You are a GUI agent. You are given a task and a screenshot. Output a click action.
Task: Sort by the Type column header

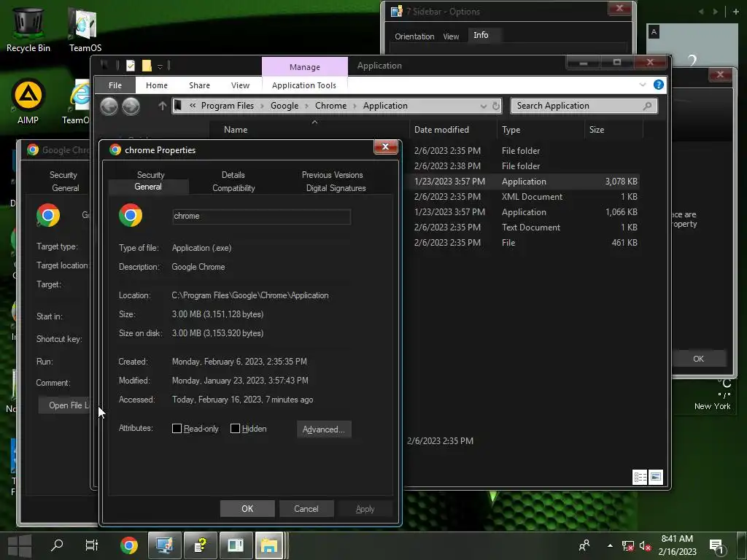click(x=541, y=130)
